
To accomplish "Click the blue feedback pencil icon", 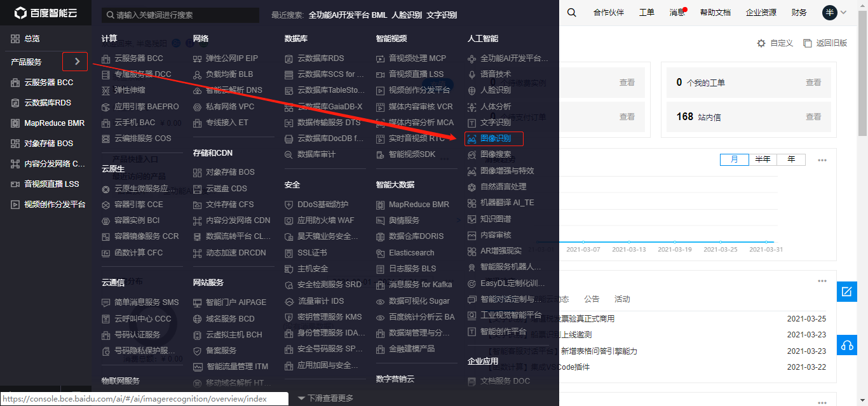I will 846,292.
